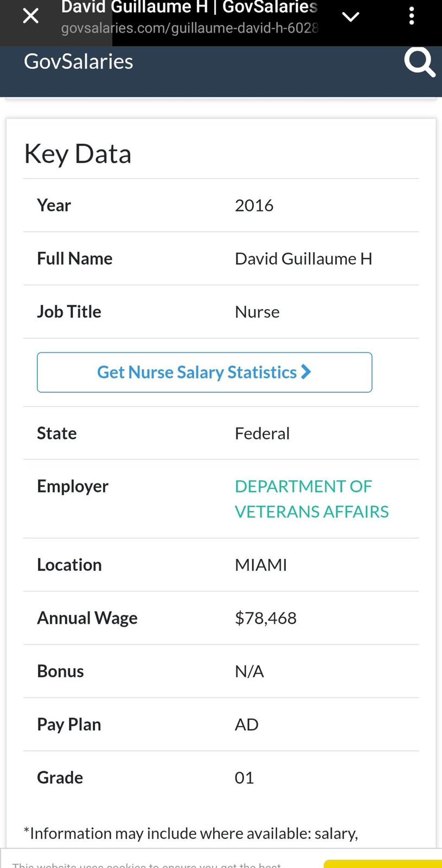Image resolution: width=442 pixels, height=868 pixels.
Task: Go to the GovSalaries home logo
Action: pos(79,61)
